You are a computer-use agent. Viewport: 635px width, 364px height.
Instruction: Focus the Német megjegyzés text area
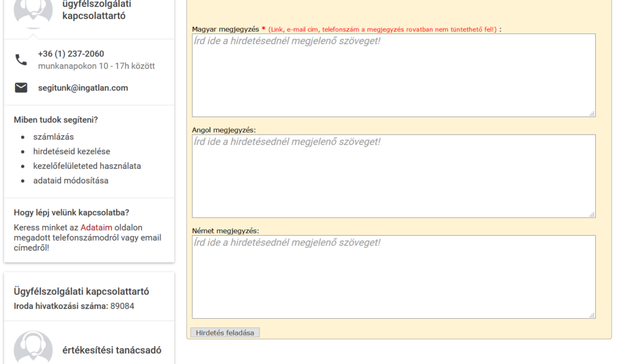point(393,277)
